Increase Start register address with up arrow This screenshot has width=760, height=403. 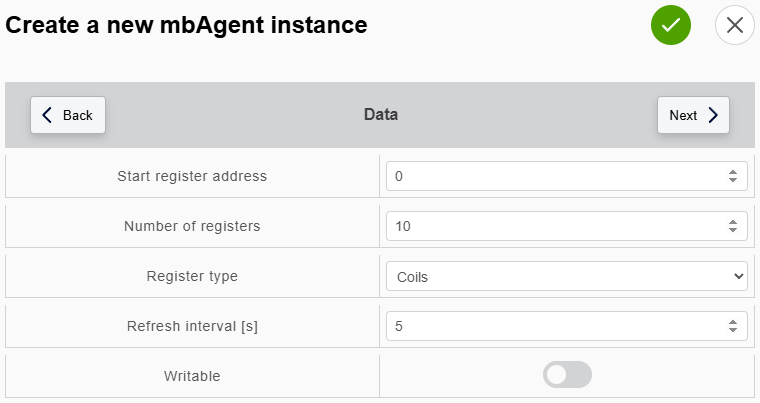[x=733, y=172]
